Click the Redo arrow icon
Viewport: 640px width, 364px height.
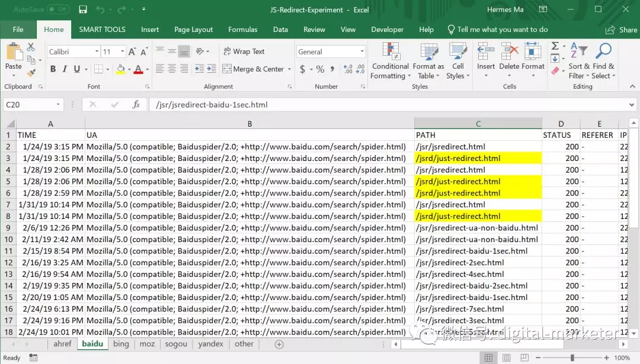tap(121, 9)
